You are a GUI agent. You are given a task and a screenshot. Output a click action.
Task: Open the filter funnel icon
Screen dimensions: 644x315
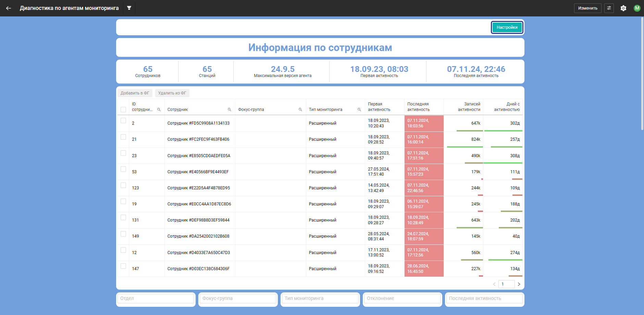click(129, 8)
